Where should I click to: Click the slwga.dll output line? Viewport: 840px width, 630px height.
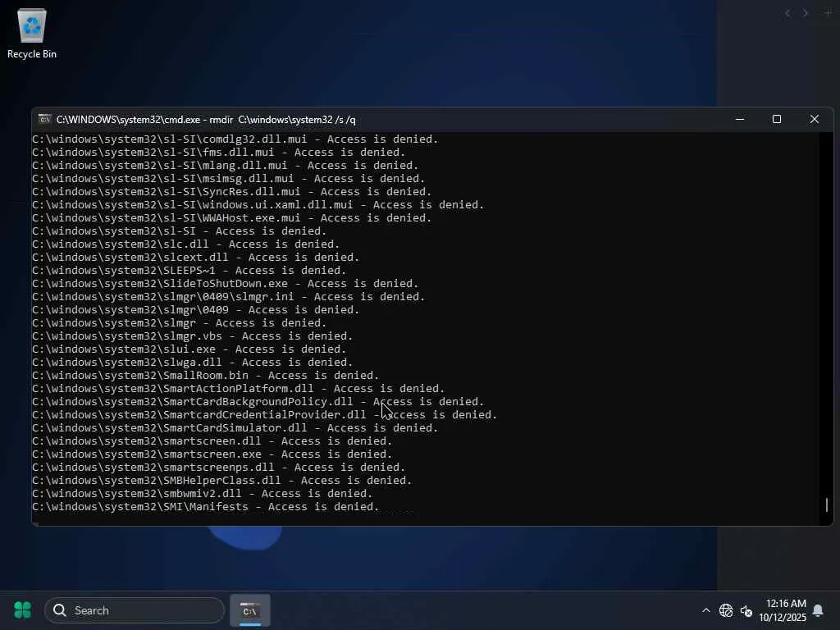tap(192, 362)
